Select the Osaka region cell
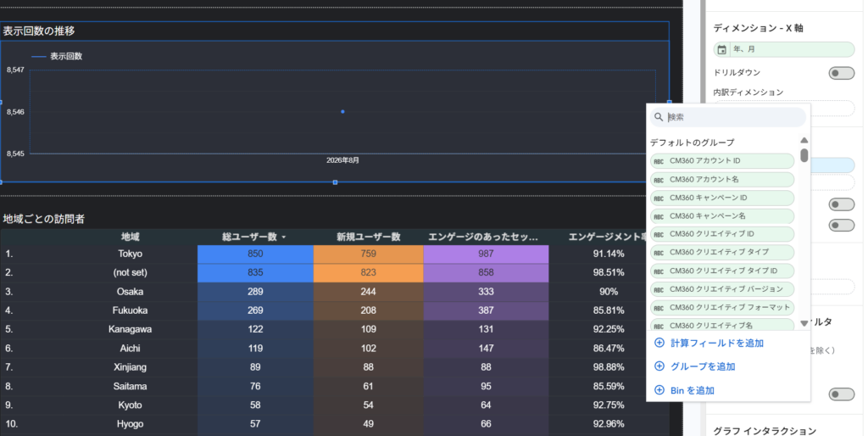The image size is (868, 436). click(130, 292)
